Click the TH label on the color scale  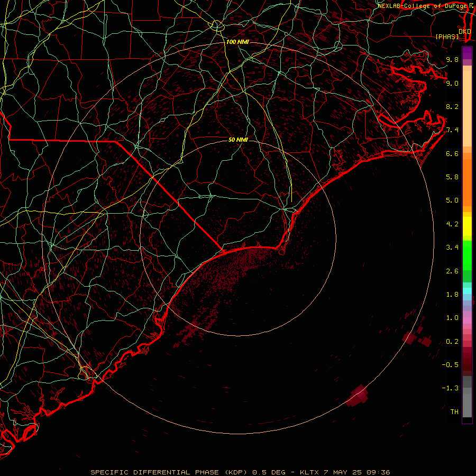click(454, 412)
